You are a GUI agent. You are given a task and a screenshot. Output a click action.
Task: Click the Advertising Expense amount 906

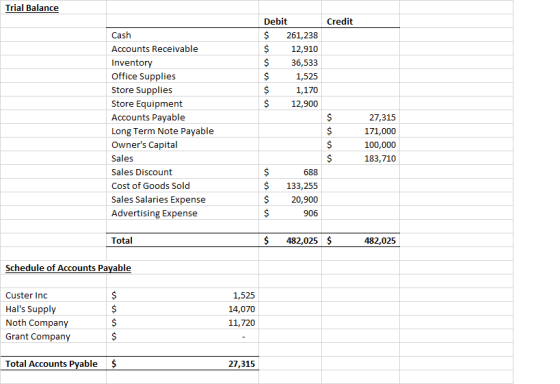pos(310,213)
